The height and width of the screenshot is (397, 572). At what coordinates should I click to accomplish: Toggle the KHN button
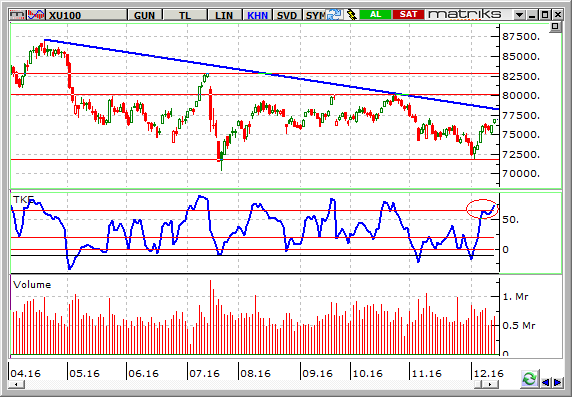click(x=258, y=15)
